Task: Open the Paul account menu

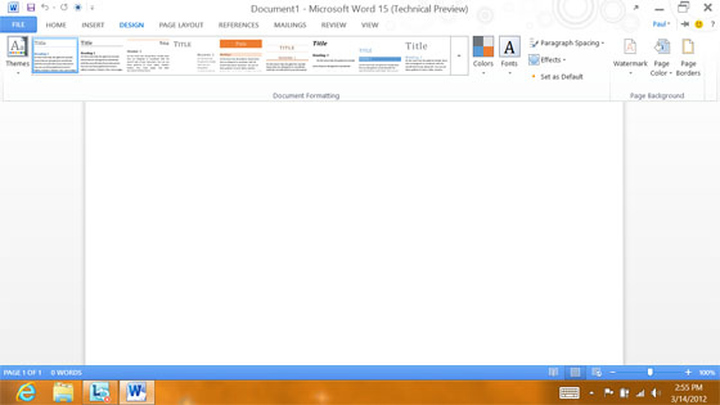Action: point(661,24)
